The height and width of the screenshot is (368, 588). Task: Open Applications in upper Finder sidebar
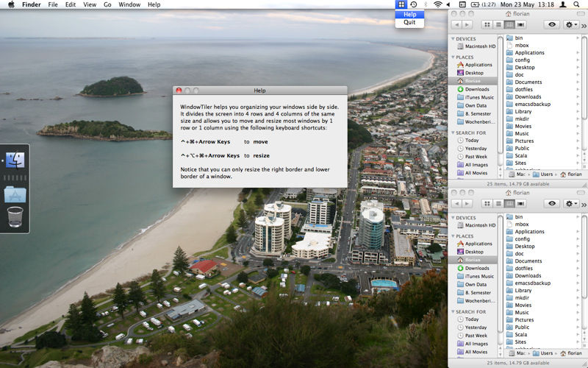[x=474, y=65]
